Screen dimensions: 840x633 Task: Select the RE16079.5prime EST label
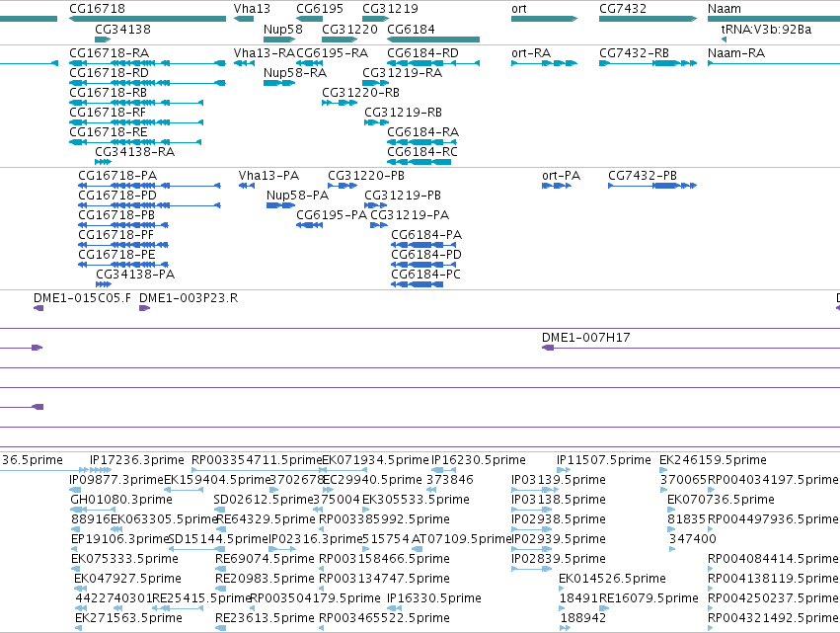pyautogui.click(x=649, y=598)
